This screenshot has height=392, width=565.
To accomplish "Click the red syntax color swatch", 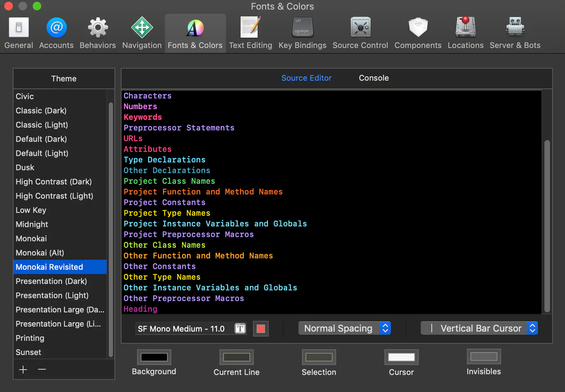I will tap(261, 328).
